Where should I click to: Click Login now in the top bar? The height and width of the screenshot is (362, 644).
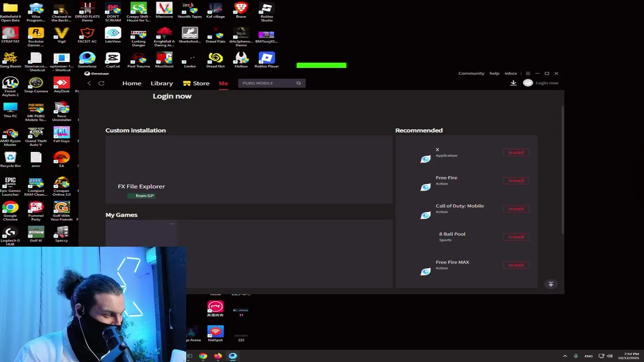(x=547, y=83)
